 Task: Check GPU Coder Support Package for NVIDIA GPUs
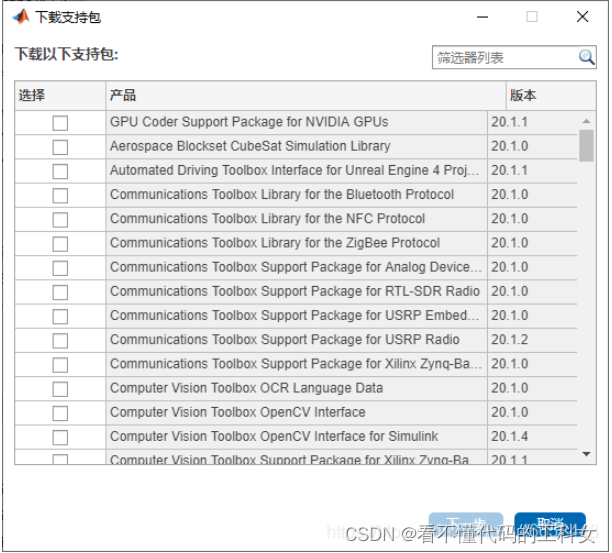coord(60,123)
